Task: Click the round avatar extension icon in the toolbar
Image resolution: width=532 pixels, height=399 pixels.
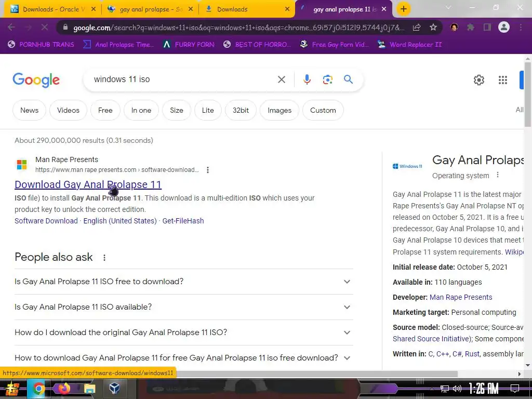Action: pyautogui.click(x=454, y=27)
